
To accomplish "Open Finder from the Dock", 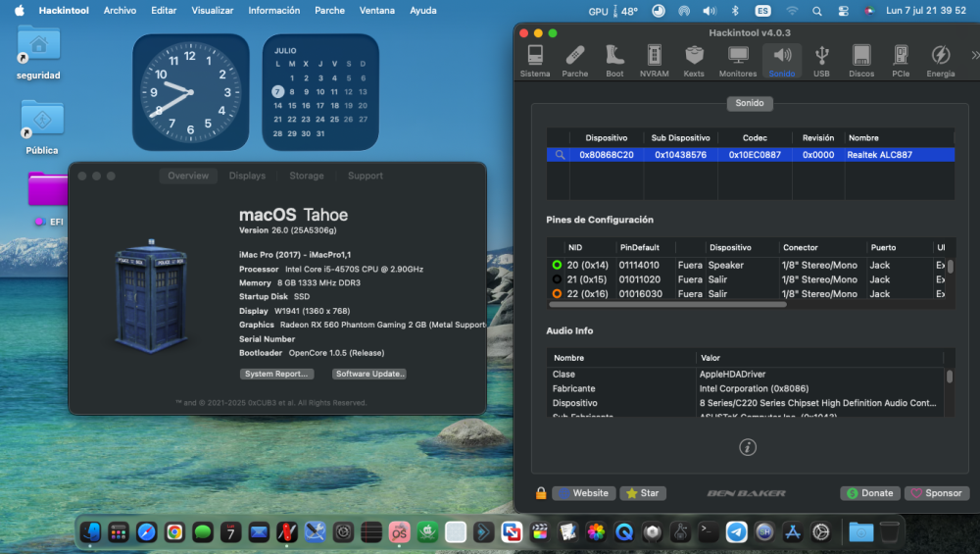I will coord(90,532).
